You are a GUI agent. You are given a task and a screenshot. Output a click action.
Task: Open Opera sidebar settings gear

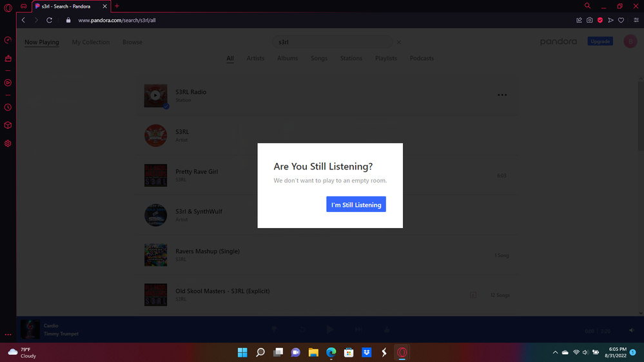8,144
